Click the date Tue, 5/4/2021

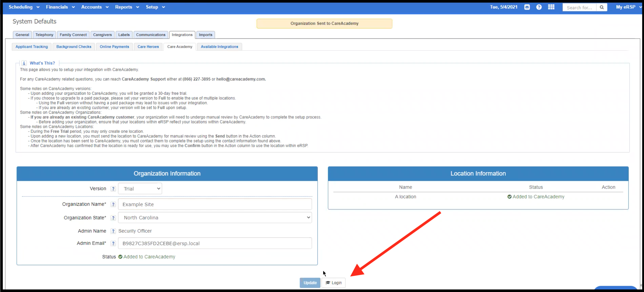tap(504, 7)
